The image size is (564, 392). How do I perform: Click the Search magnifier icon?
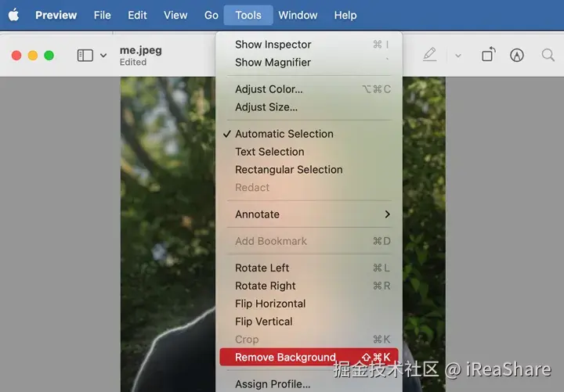click(x=548, y=55)
